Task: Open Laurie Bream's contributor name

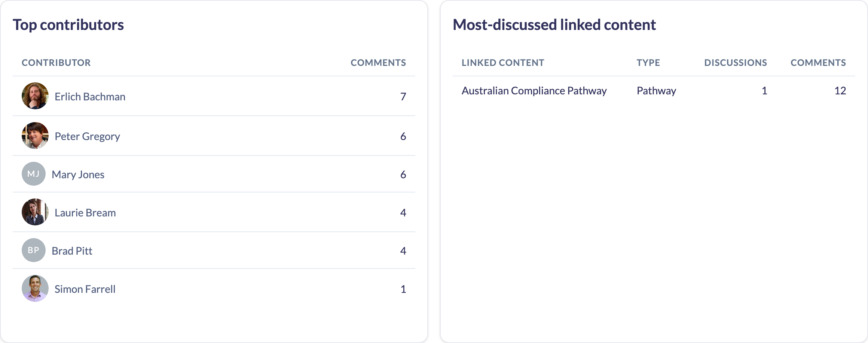Action: pos(85,213)
